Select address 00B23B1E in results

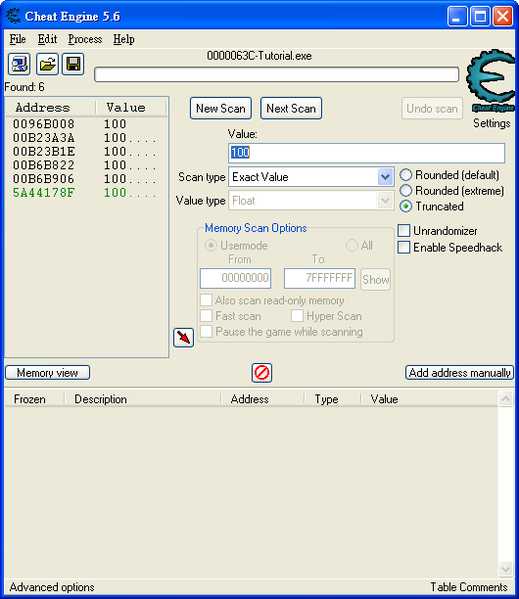coord(44,152)
